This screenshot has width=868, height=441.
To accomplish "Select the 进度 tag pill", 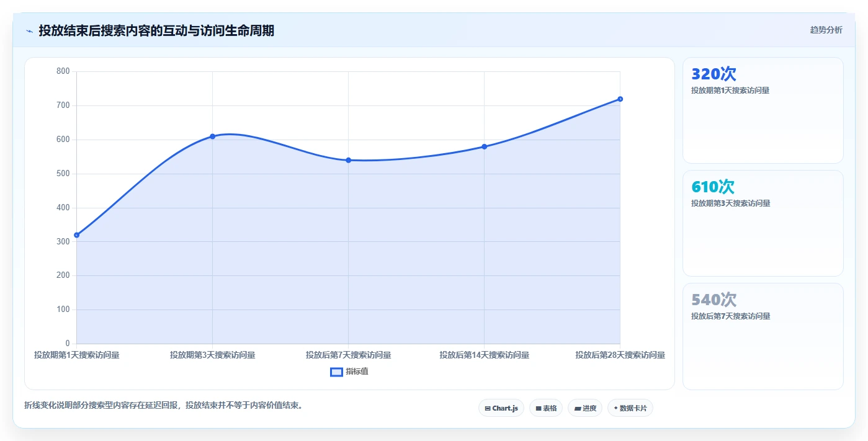I will pos(585,408).
